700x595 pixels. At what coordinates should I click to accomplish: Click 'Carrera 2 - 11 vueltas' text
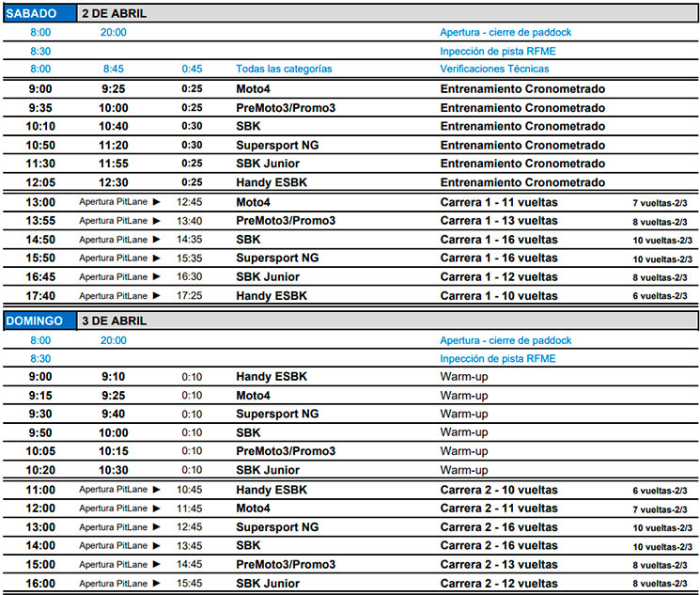tap(499, 509)
